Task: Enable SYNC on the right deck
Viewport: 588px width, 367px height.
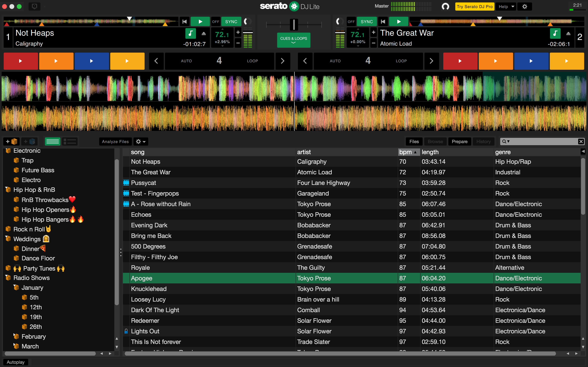Action: (367, 21)
